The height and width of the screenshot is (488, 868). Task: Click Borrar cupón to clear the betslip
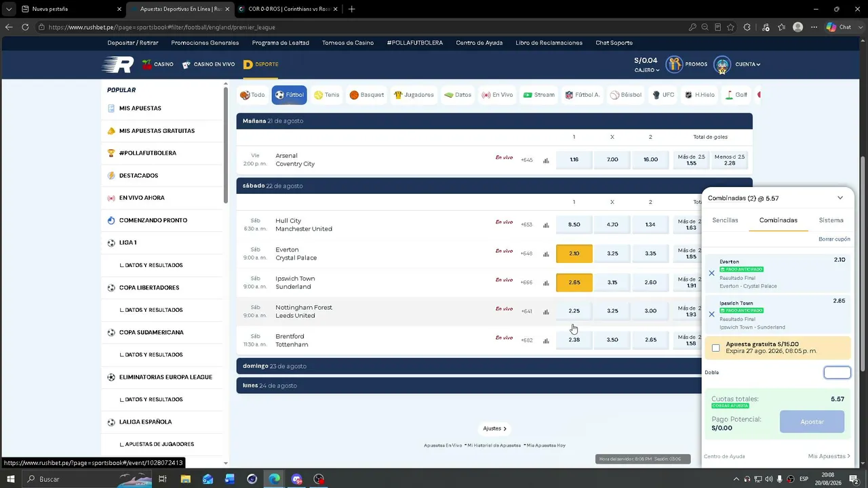click(834, 239)
